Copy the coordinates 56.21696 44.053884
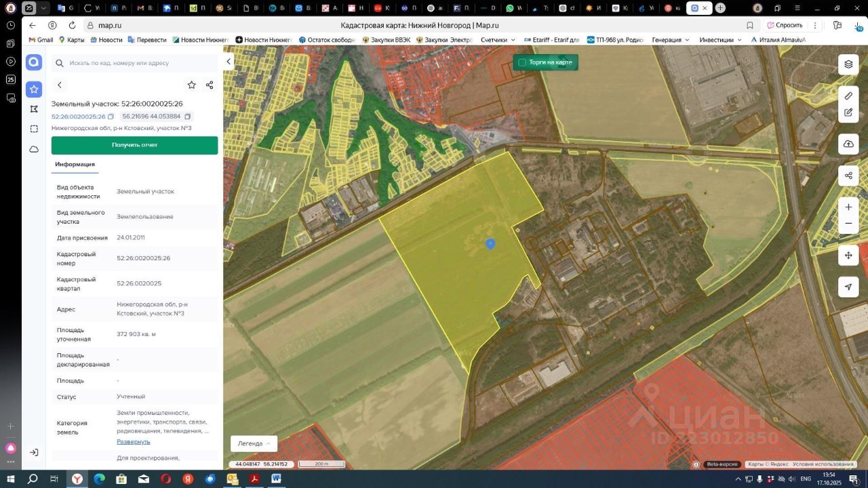This screenshot has width=868, height=488. click(188, 117)
